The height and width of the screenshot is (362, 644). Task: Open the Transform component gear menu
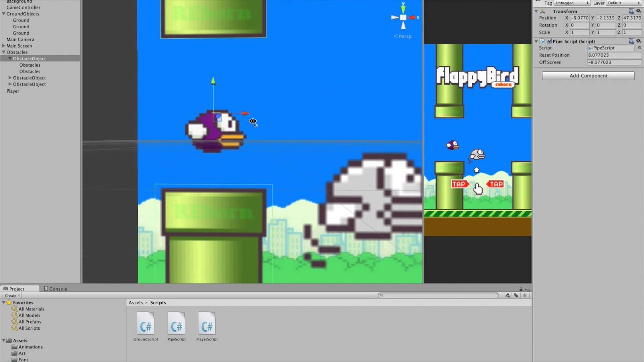(638, 11)
